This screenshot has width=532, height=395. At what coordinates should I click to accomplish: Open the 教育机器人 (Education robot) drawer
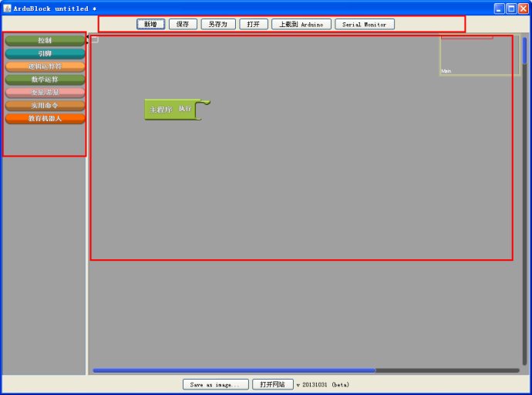click(45, 118)
